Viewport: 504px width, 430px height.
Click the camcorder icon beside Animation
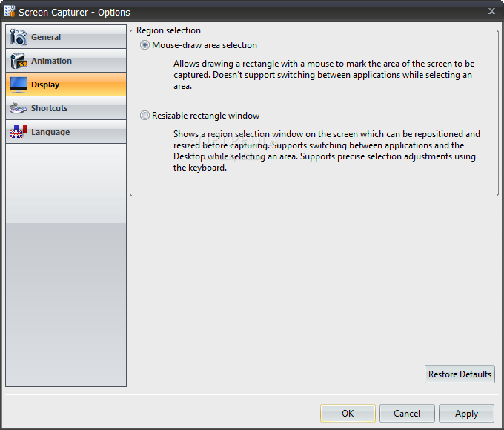19,61
